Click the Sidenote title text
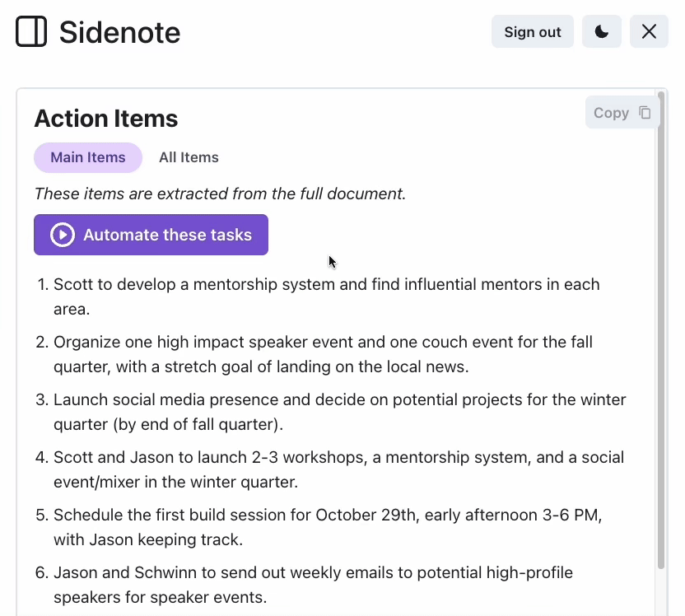The height and width of the screenshot is (616, 685). point(119,32)
